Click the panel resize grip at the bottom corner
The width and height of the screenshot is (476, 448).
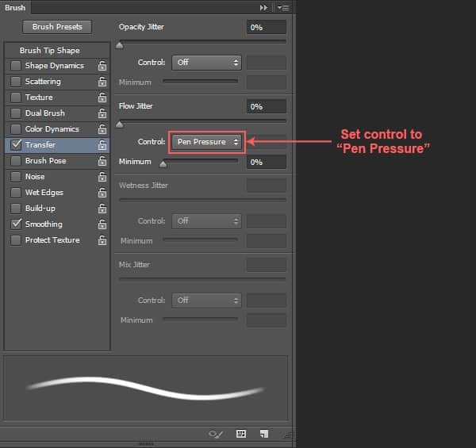tap(289, 435)
